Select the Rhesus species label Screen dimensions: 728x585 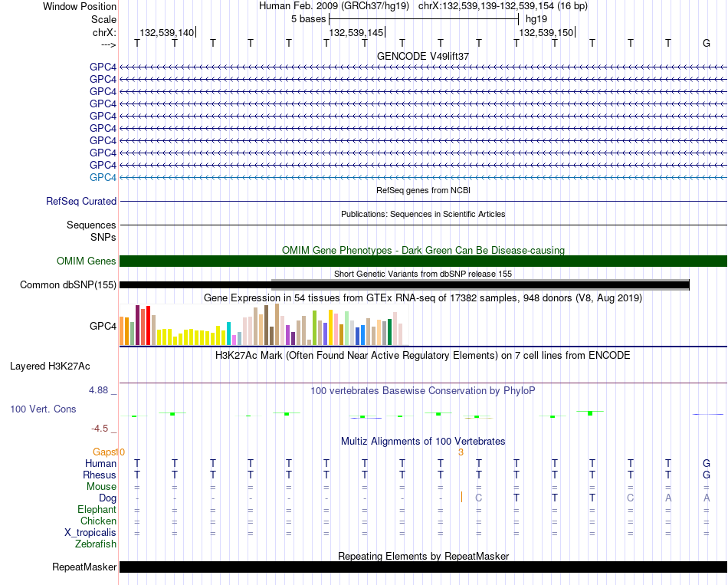(x=100, y=475)
